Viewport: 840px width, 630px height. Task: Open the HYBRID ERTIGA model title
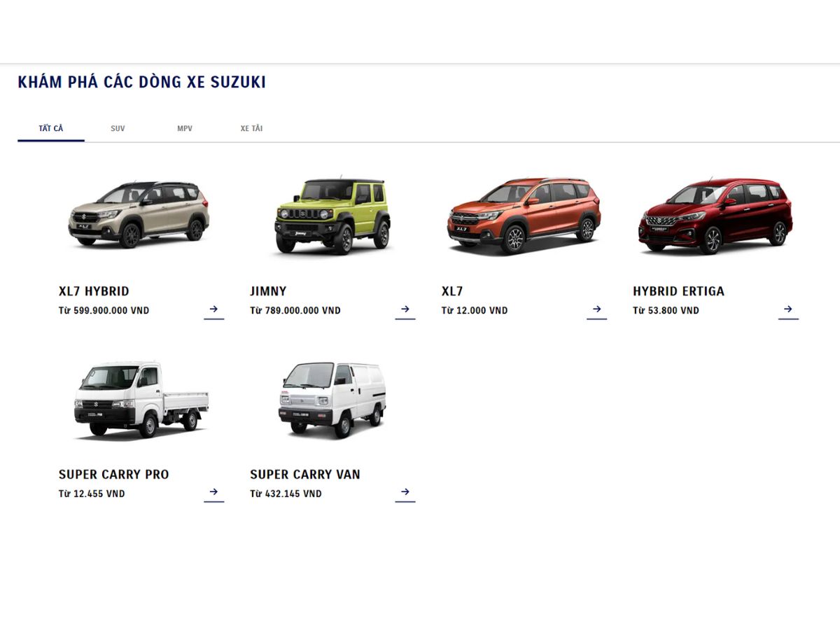point(678,291)
